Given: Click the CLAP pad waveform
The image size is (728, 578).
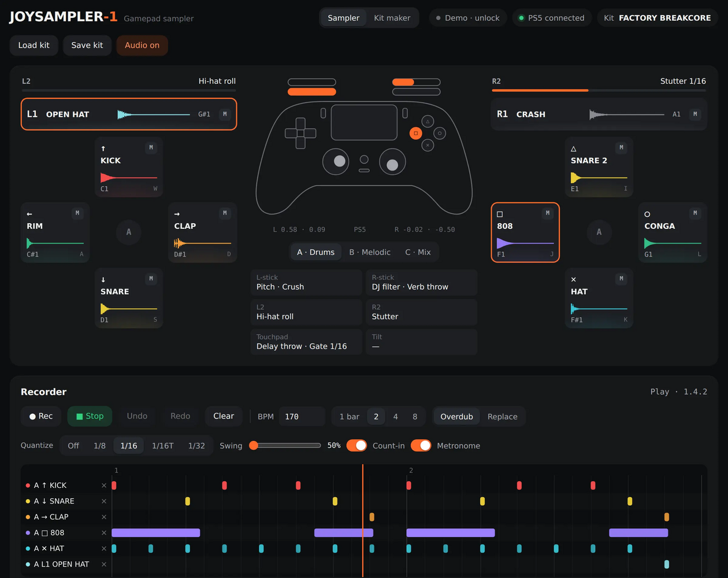Looking at the screenshot, I should point(202,243).
